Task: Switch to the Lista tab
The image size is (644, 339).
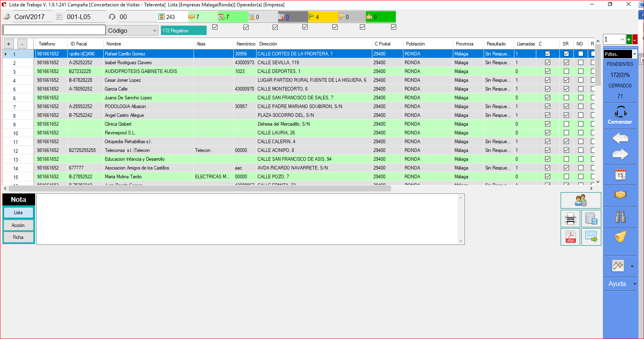Action: coord(18,213)
